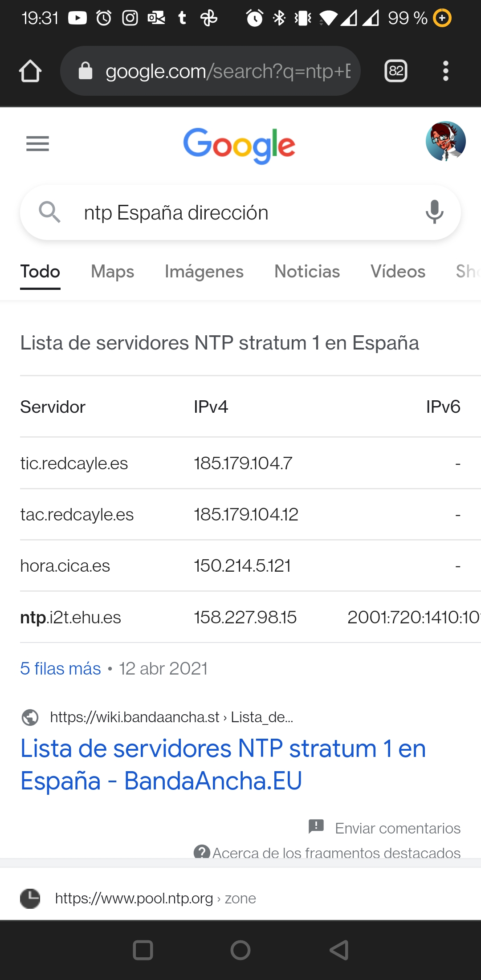The image size is (481, 980).
Task: Open Chrome's three-dot overflow menu
Action: 445,71
